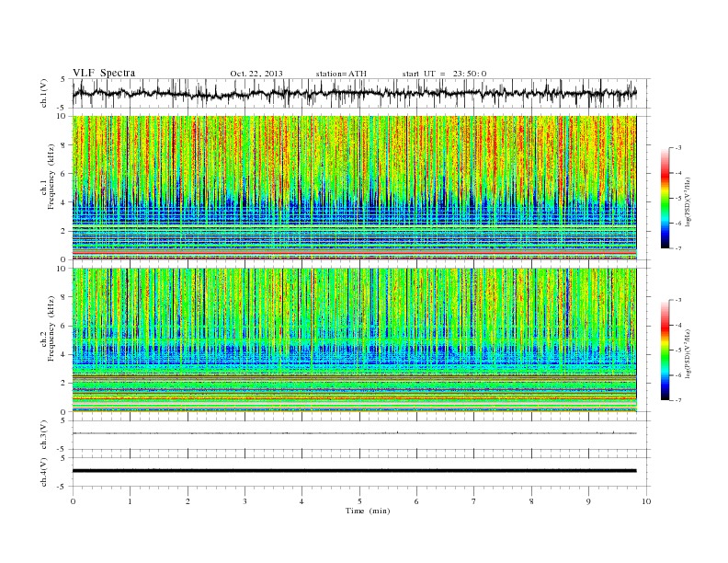This screenshot has width=728, height=563.
Task: Click the Time axis tick label 3
Action: click(245, 501)
